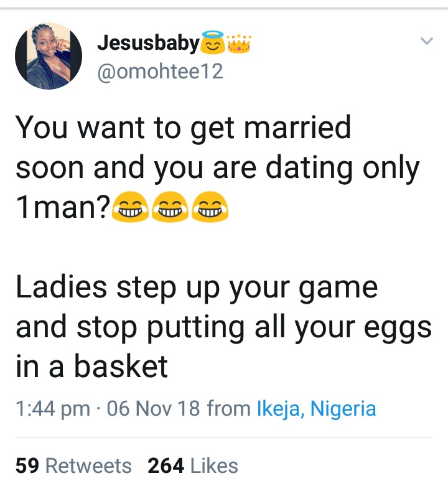View the 264 Likes list
The width and height of the screenshot is (448, 486).
(x=193, y=465)
